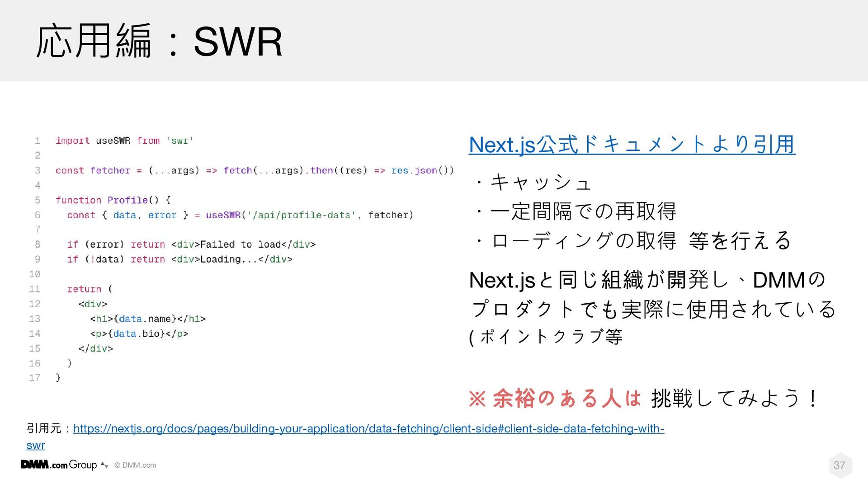Click the 'Failed to load' code line
868x488 pixels.
pos(191,244)
